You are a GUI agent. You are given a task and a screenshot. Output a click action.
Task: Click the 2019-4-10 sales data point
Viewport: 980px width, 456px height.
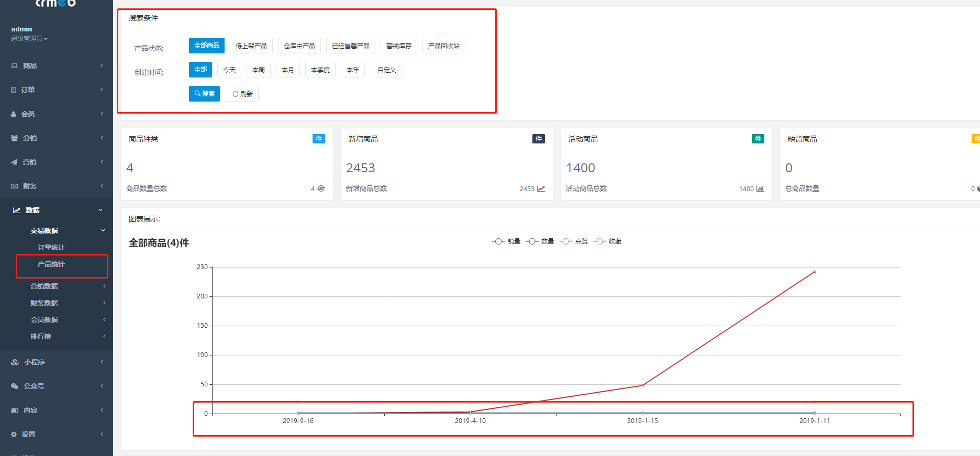(x=470, y=411)
